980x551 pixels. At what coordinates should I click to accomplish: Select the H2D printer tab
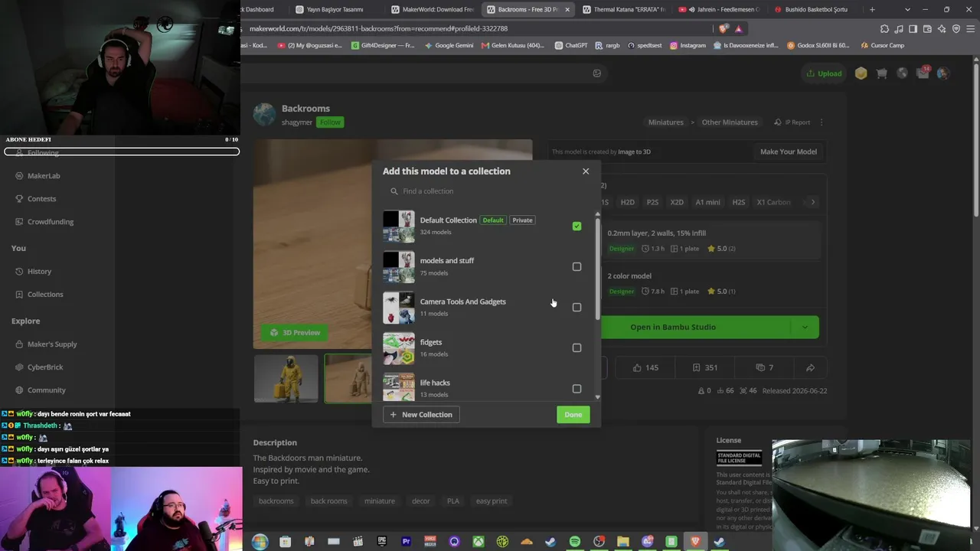[x=628, y=202]
